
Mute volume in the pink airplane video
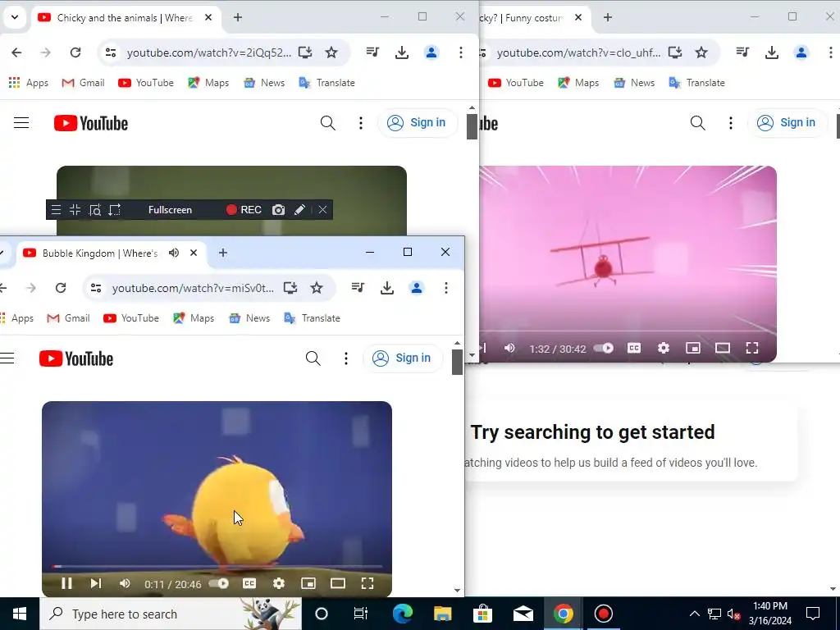point(509,348)
